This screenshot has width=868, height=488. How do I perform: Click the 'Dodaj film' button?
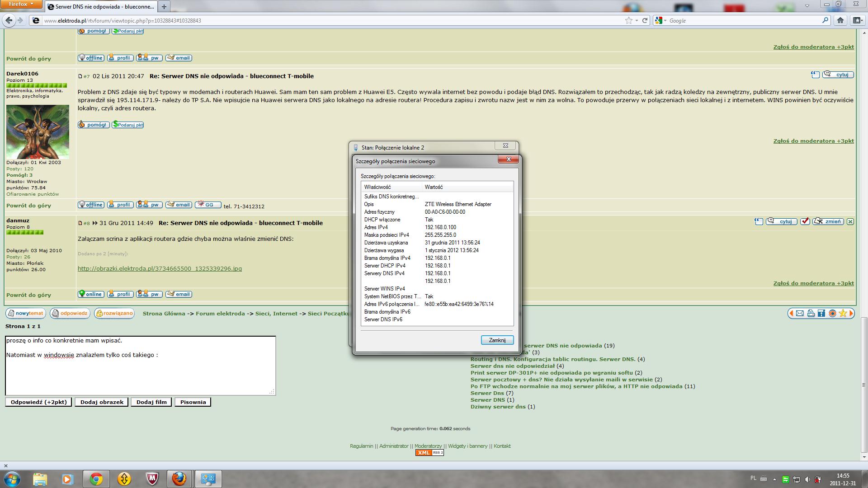coord(151,402)
